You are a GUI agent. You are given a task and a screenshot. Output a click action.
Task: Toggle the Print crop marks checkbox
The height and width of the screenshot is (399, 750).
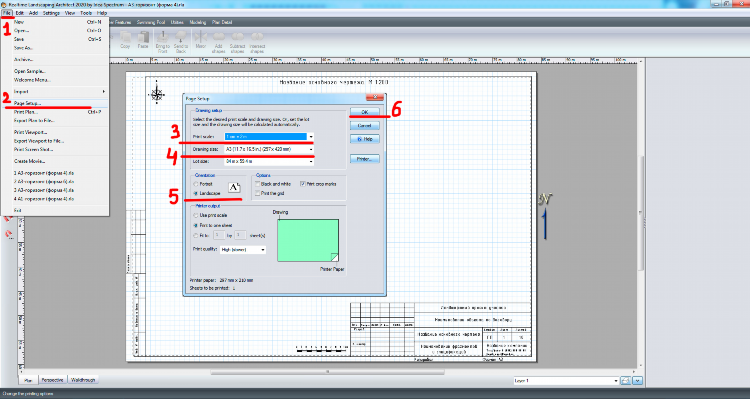coord(302,184)
